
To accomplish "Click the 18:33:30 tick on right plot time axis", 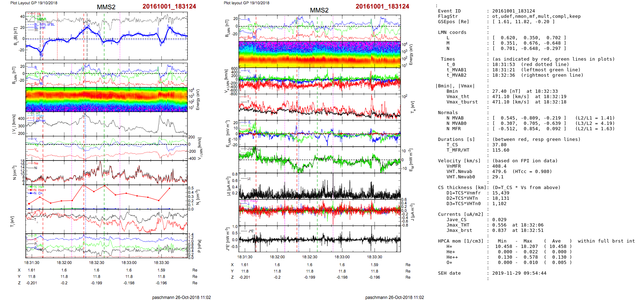I will click(374, 257).
